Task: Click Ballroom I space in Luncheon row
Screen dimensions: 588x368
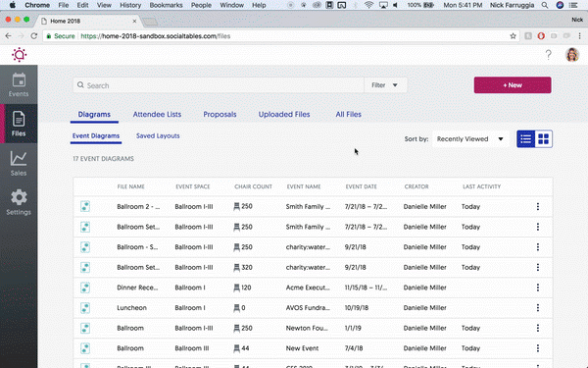Action: coord(190,308)
